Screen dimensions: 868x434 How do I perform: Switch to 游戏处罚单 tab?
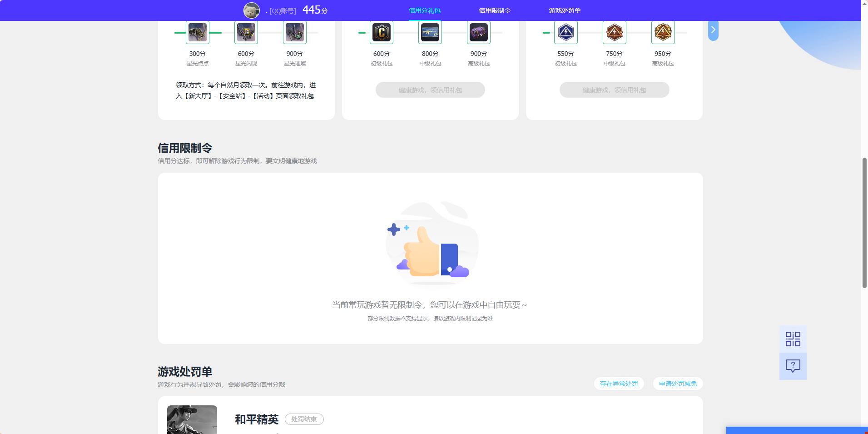tap(565, 10)
